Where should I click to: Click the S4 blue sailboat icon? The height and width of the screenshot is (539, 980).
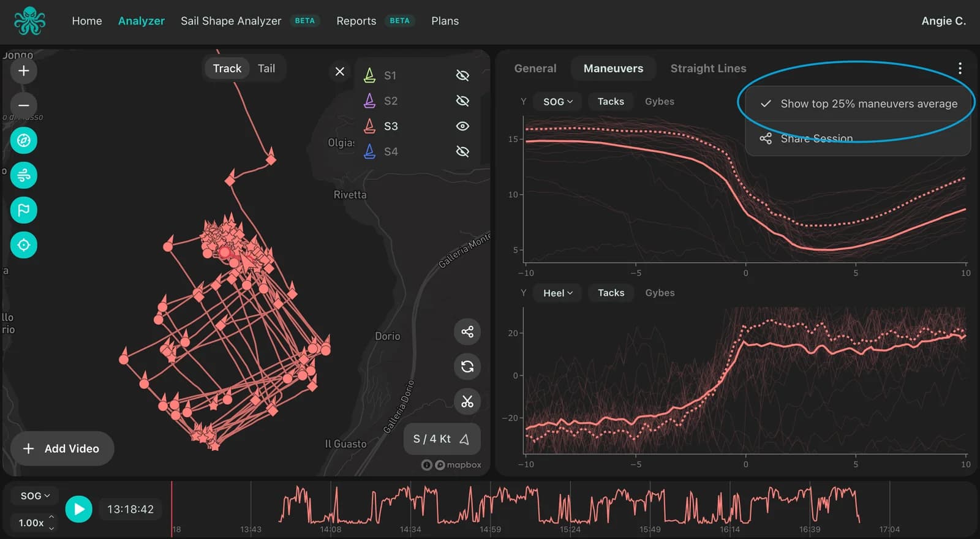pyautogui.click(x=369, y=151)
